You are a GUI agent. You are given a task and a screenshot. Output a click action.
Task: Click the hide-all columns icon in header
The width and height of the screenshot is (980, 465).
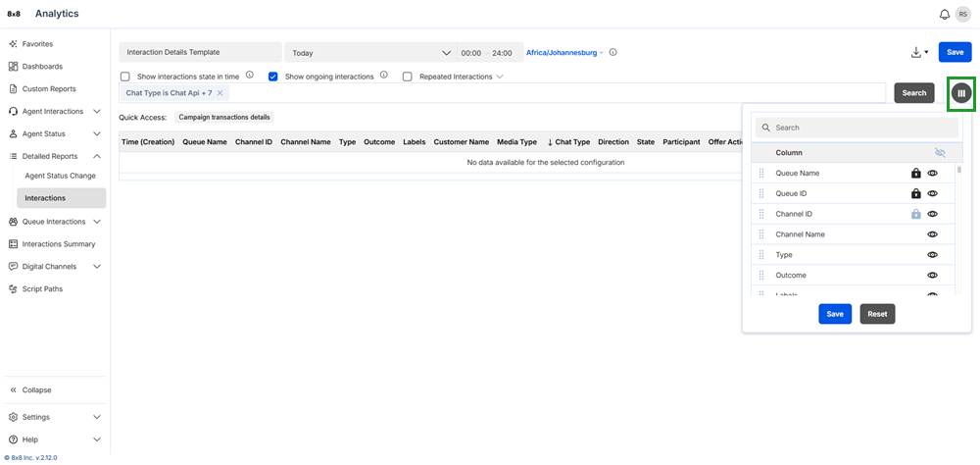(x=941, y=153)
